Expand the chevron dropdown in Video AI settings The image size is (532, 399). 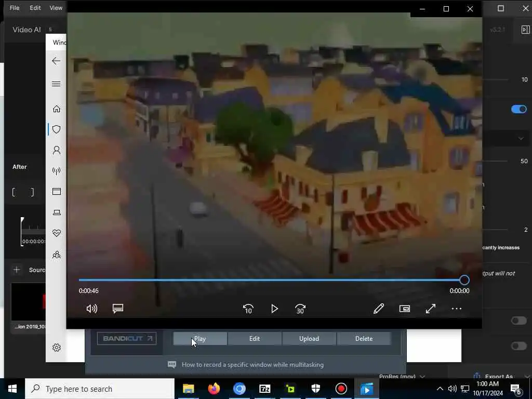click(x=521, y=138)
